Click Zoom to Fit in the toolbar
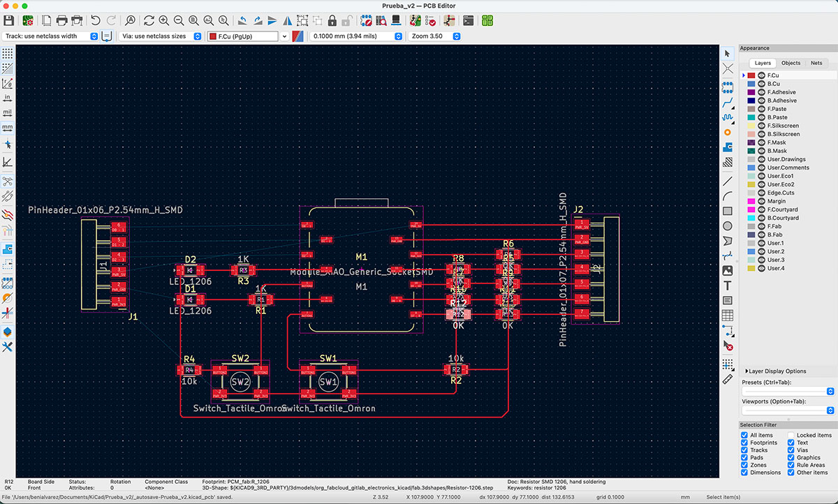838x504 pixels. point(193,22)
